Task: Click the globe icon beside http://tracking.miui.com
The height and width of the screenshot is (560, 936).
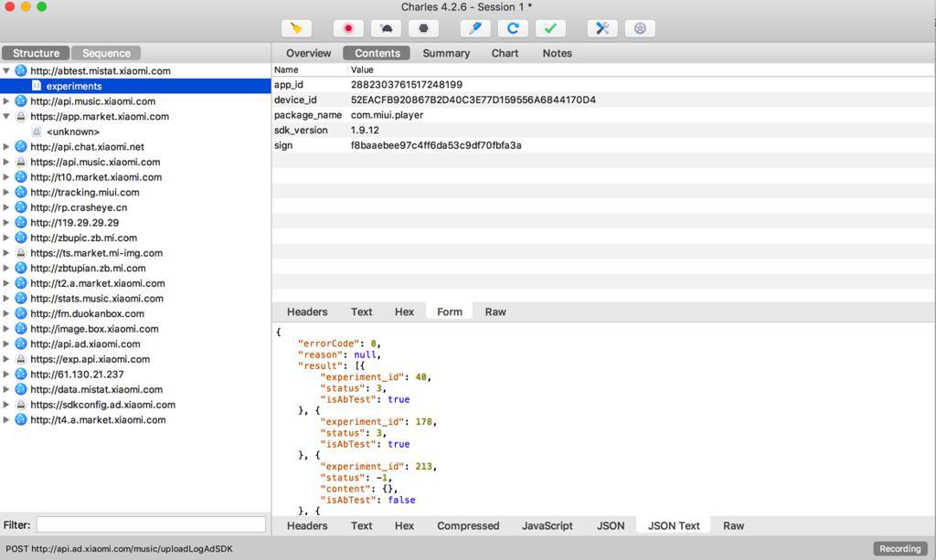Action: click(x=21, y=192)
